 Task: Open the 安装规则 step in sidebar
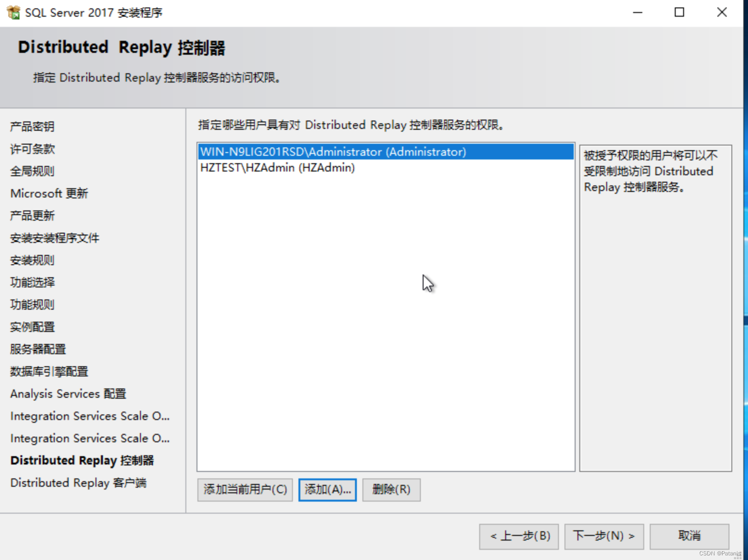[x=32, y=260]
